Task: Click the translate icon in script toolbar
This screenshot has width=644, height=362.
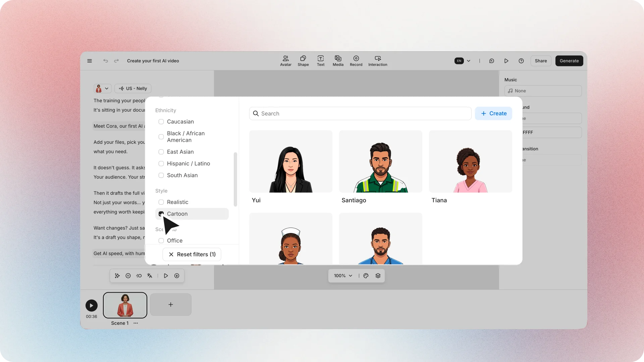Action: (x=150, y=276)
